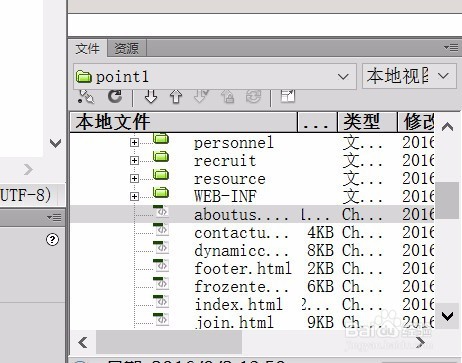Click the 4KB size of contactu file
The width and height of the screenshot is (462, 363).
320,233
